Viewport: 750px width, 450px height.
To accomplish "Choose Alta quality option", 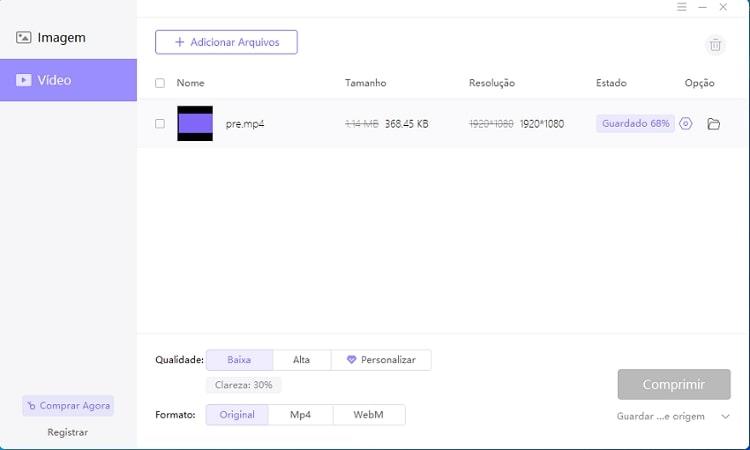I will coord(301,360).
